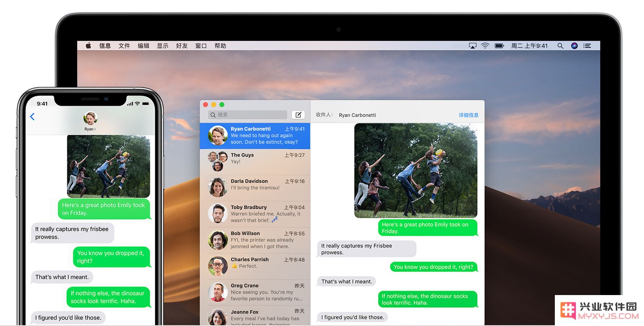Open the Apple menu
The width and height of the screenshot is (644, 326).
pos(88,46)
